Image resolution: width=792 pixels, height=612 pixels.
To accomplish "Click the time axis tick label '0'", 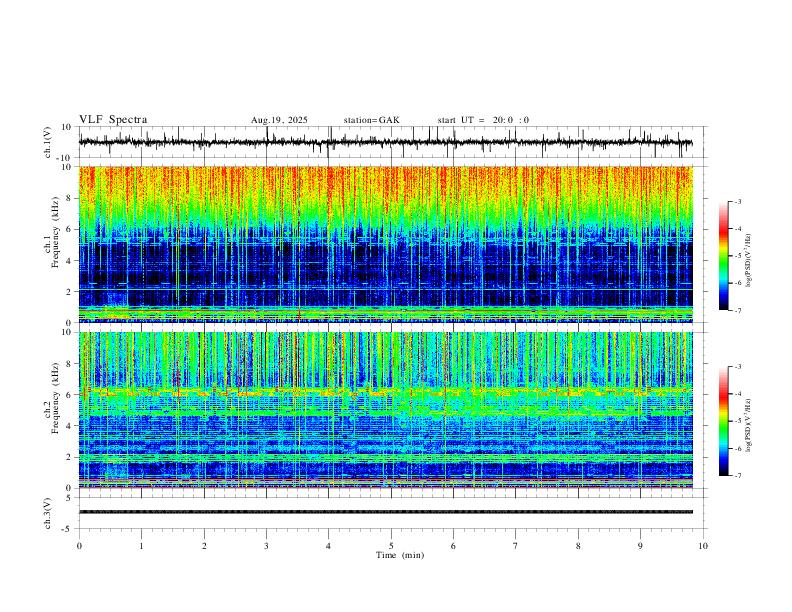I will (x=79, y=546).
